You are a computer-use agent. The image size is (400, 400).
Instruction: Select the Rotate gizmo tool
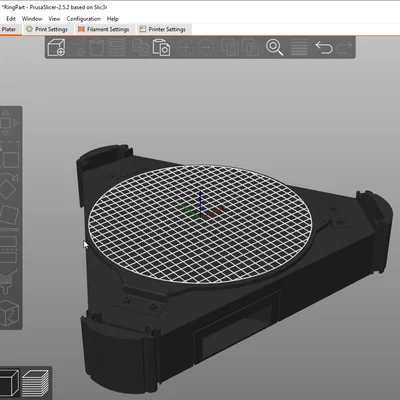coord(8,187)
